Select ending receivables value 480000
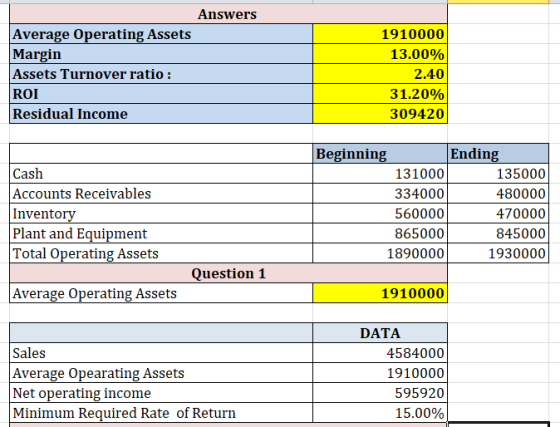Screen dimensions: 560x427 tap(498, 194)
